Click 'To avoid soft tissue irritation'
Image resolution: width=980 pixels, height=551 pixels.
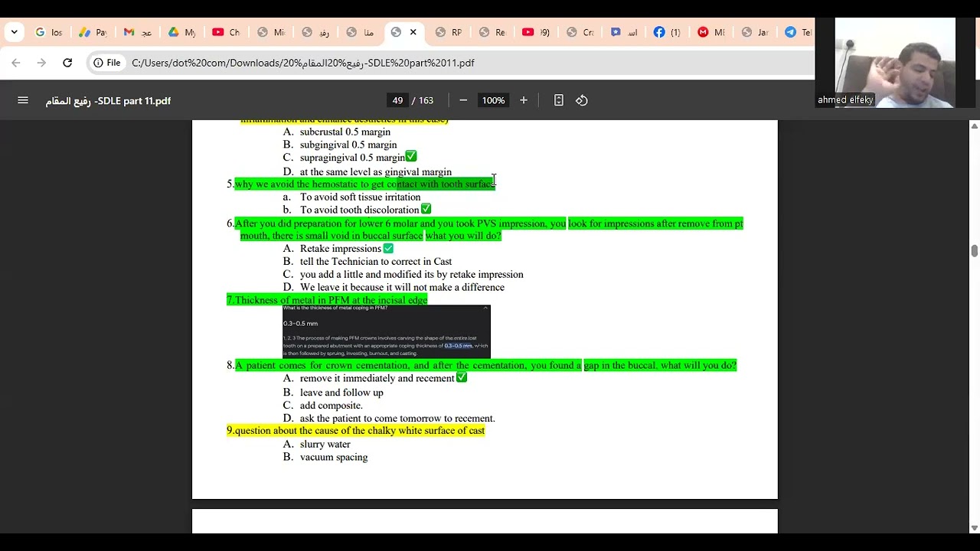pyautogui.click(x=360, y=197)
